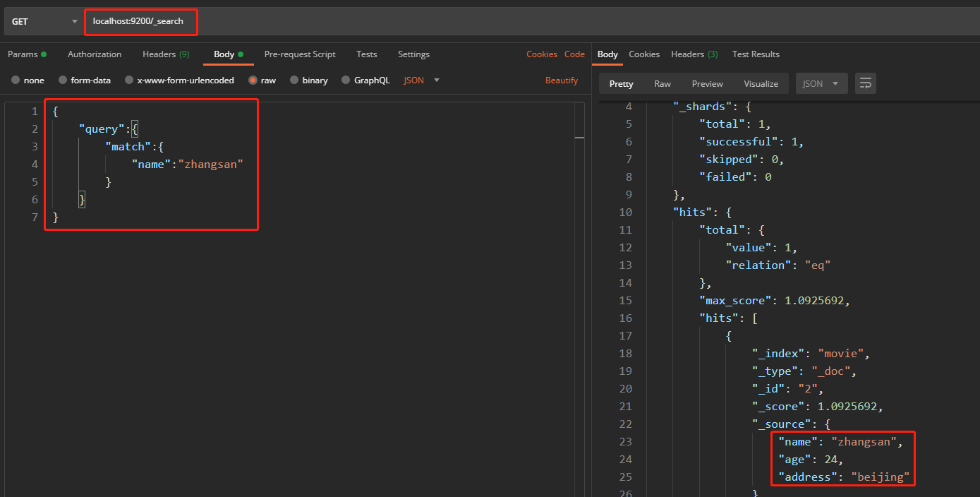980x497 pixels.
Task: Open the Visualize response view
Action: pos(761,83)
